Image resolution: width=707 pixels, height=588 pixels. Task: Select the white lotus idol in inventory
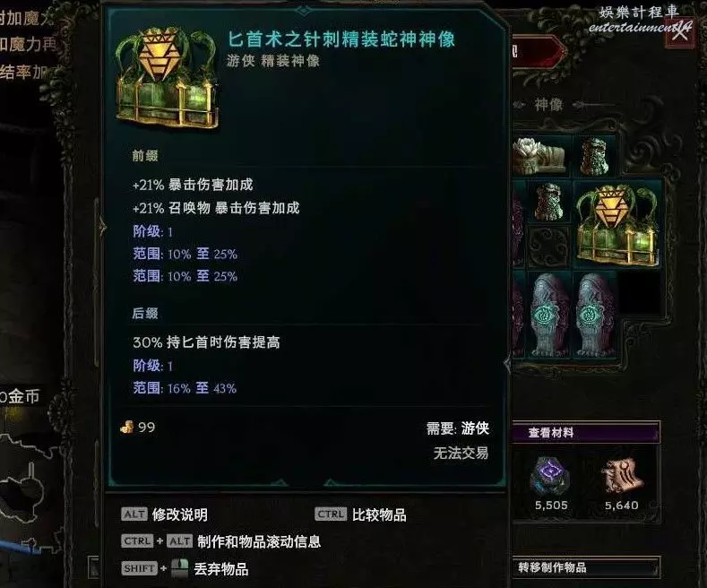[x=539, y=156]
